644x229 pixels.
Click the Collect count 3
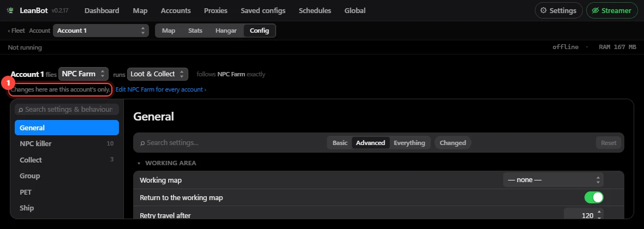click(112, 159)
